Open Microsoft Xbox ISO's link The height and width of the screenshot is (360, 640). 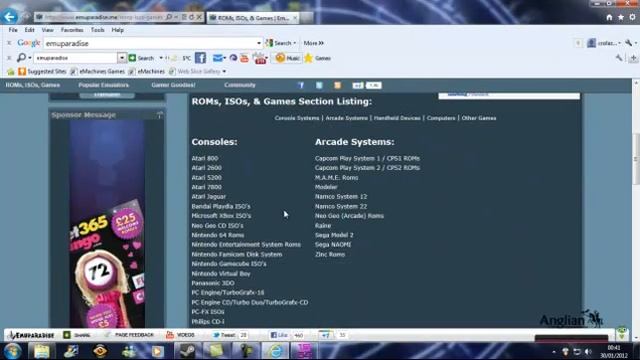pyautogui.click(x=221, y=216)
